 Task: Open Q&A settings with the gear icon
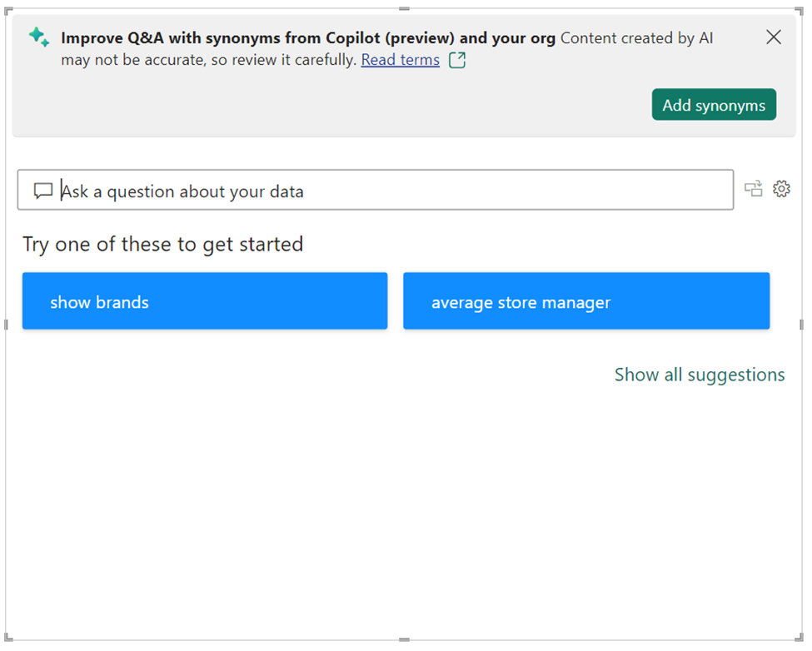click(x=781, y=189)
